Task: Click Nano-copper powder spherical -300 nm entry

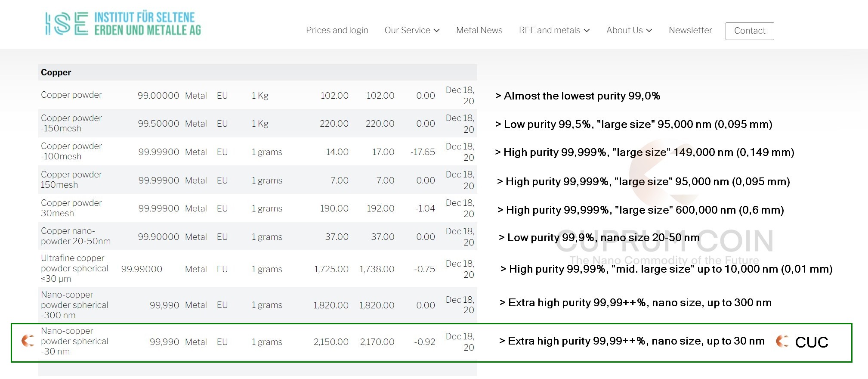Action: coord(74,305)
